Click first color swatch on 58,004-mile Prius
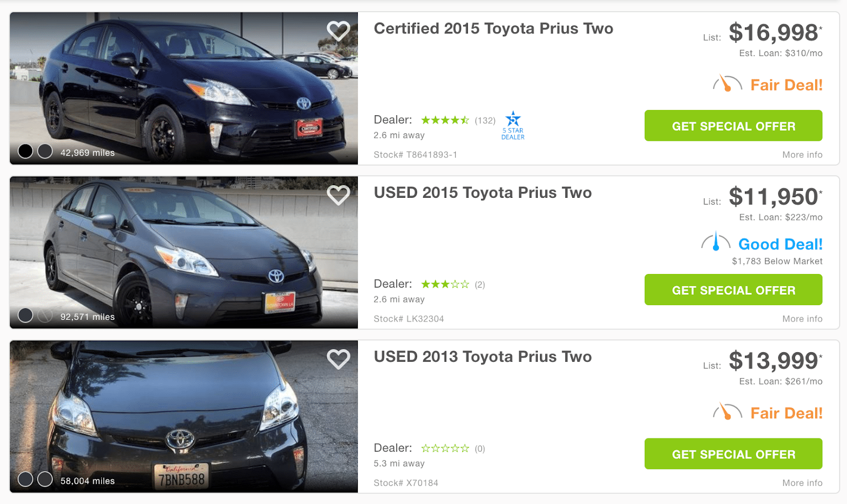The image size is (847, 504). click(x=25, y=479)
